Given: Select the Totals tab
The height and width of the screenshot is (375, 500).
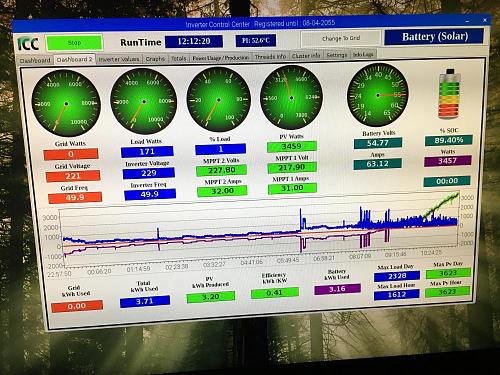Looking at the screenshot, I should tap(179, 58).
